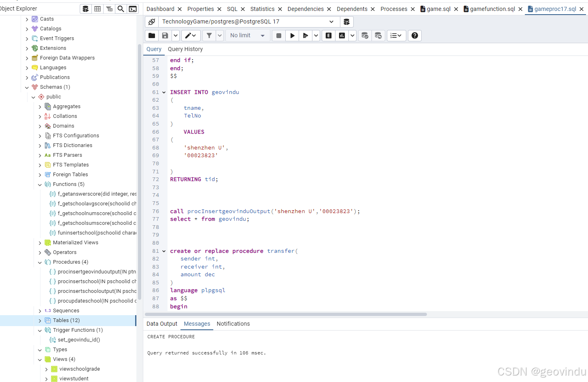The width and height of the screenshot is (588, 382).
Task: Click the connection status plug icon
Action: (x=152, y=22)
